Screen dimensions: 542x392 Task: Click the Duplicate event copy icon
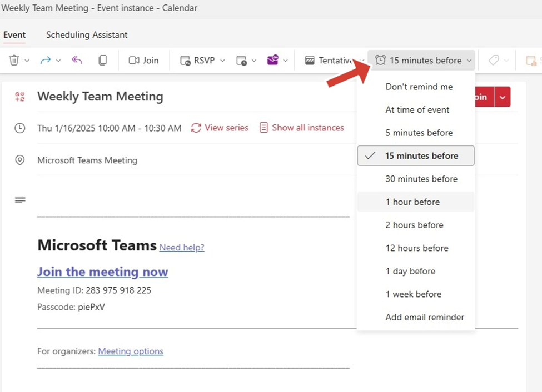pyautogui.click(x=102, y=60)
